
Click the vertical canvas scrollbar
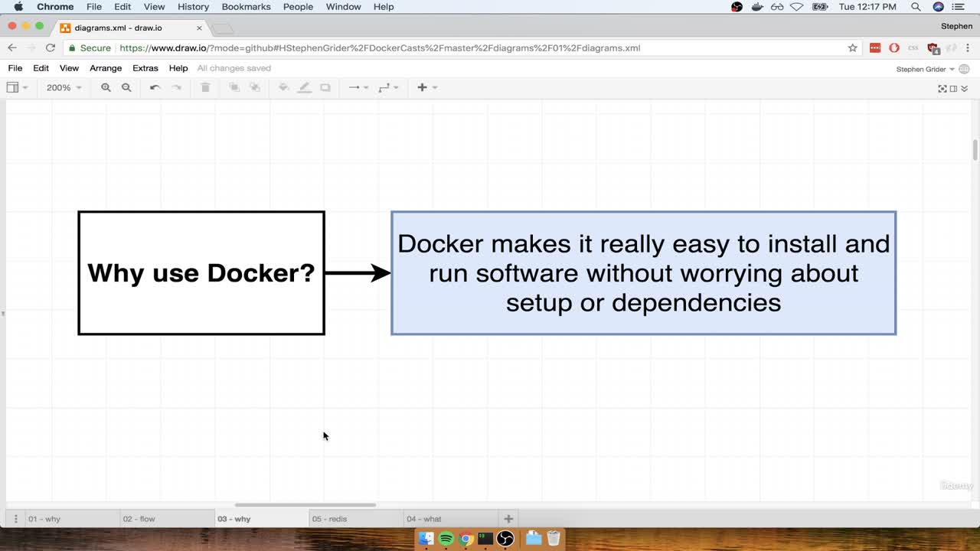click(x=975, y=150)
